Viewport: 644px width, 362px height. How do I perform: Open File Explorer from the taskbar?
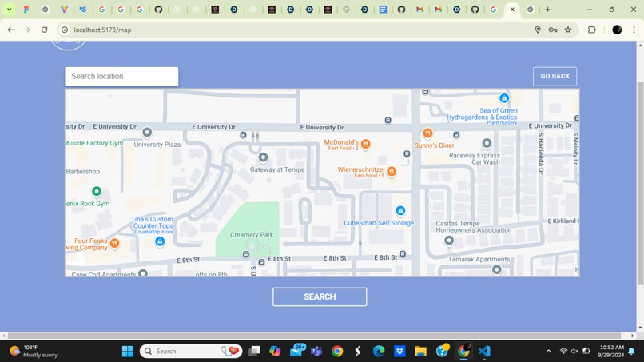[x=420, y=352]
